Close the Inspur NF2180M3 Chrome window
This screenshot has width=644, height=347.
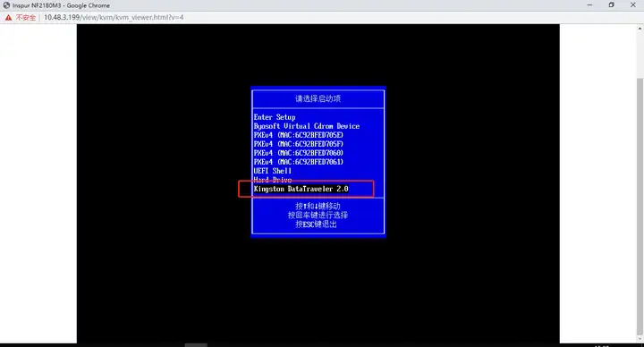point(633,5)
